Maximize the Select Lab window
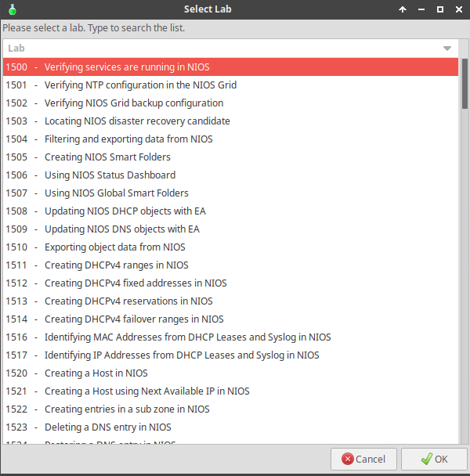470x476 pixels. click(x=440, y=9)
